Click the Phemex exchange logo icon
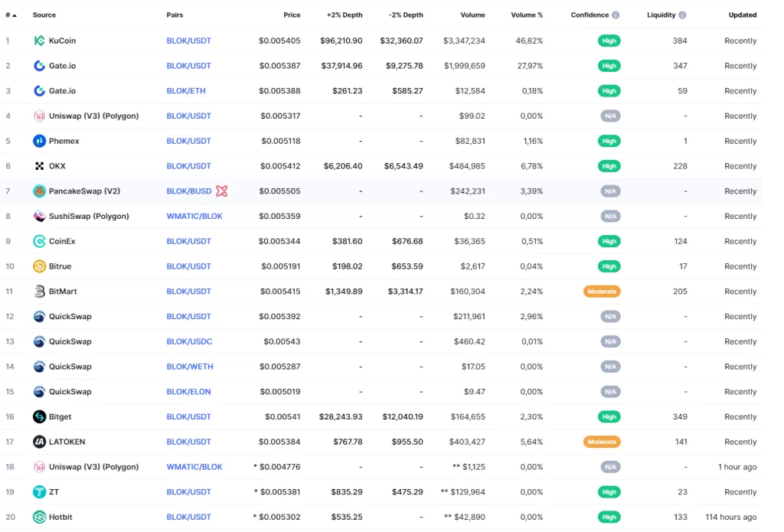 pos(39,141)
